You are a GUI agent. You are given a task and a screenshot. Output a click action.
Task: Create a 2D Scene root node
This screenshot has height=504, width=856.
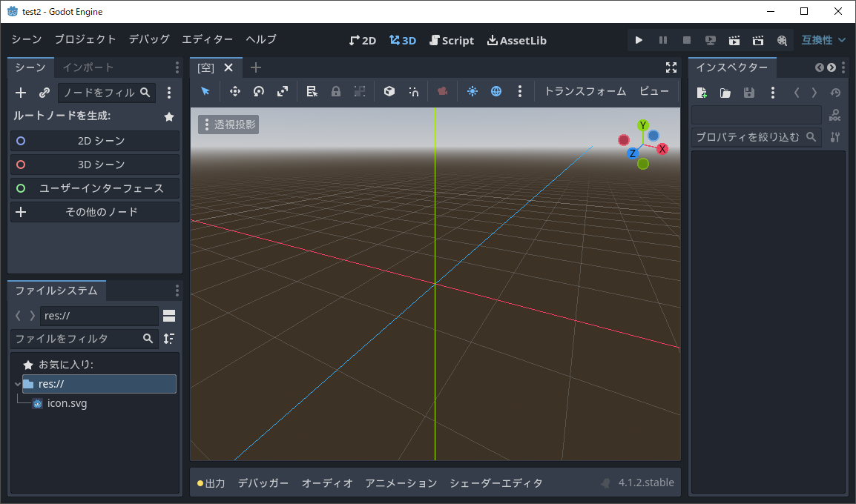point(95,141)
